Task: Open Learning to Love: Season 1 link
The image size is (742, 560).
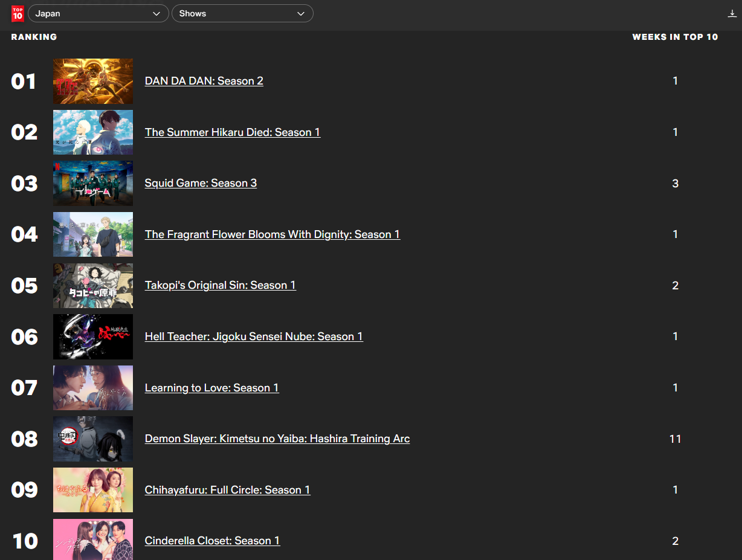Action: pyautogui.click(x=212, y=388)
